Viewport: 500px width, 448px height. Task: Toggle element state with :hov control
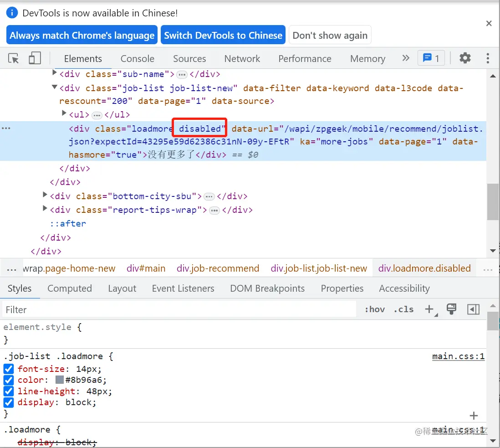(x=374, y=309)
